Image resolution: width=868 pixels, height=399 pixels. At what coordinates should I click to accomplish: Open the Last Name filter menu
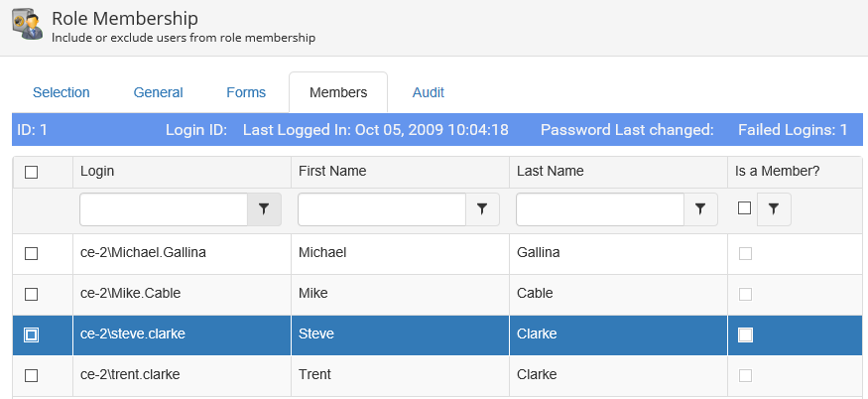[x=700, y=209]
